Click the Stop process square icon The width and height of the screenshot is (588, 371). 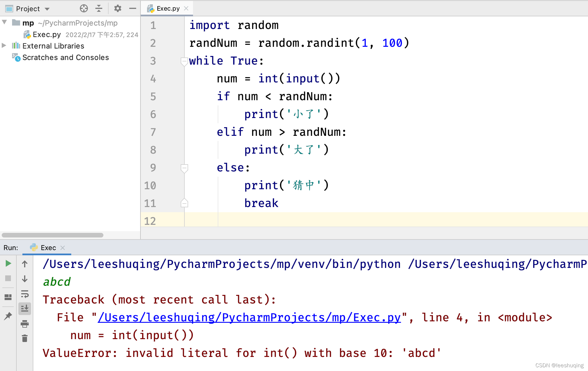pyautogui.click(x=8, y=278)
